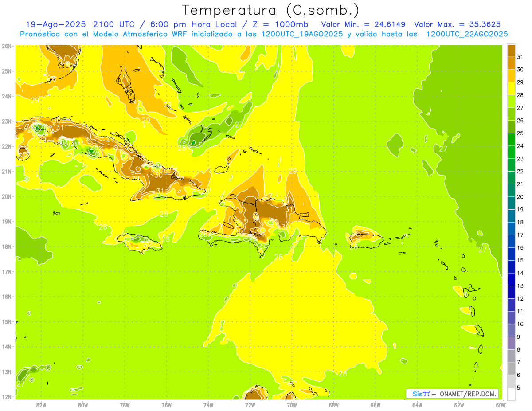This screenshot has width=532, height=411.
Task: Click the "Valor Max. = 35.3625" text
Action: click(458, 24)
